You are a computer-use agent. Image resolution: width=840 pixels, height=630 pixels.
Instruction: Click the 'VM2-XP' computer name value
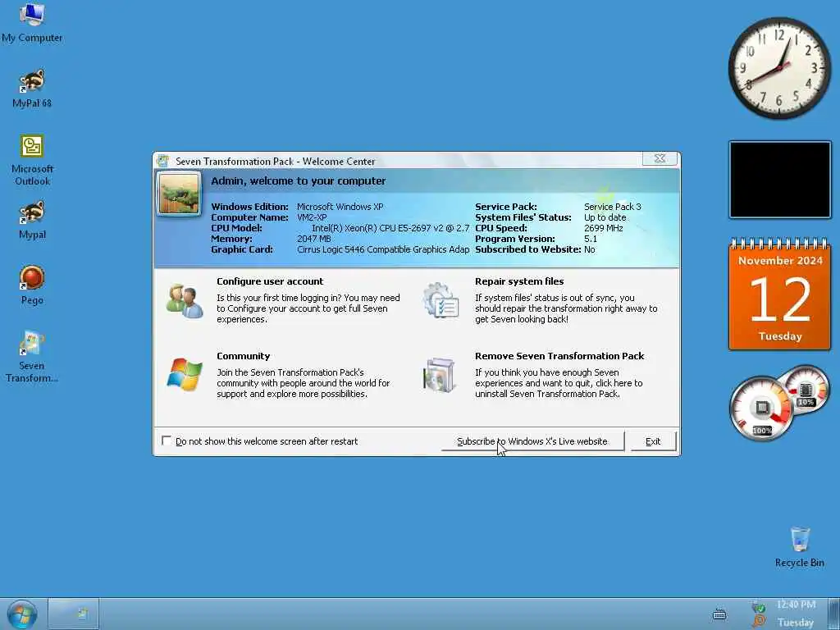pyautogui.click(x=312, y=217)
